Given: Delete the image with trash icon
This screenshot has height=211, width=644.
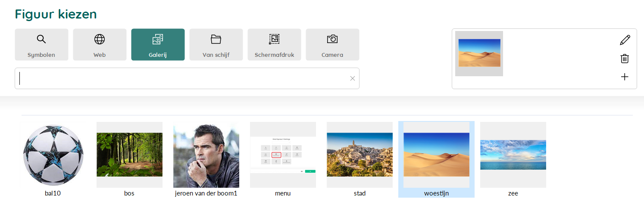Looking at the screenshot, I should point(625,59).
